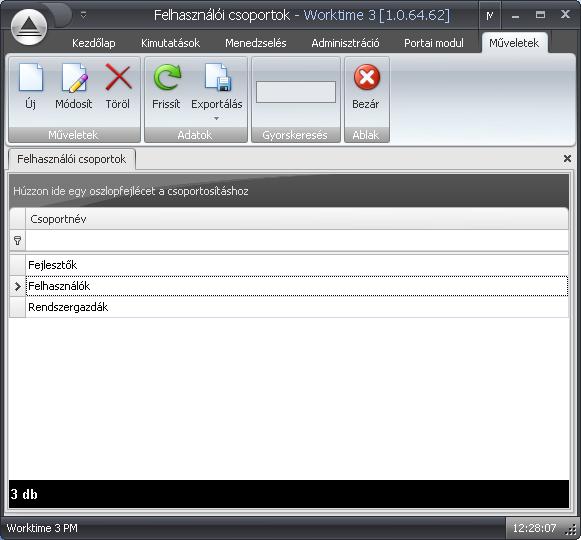This screenshot has width=581, height=540.
Task: Click the Módosít edit icon
Action: pos(74,77)
